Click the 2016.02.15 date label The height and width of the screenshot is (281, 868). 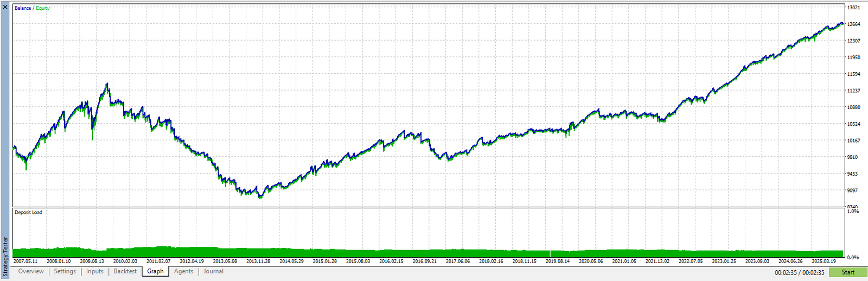pyautogui.click(x=391, y=261)
